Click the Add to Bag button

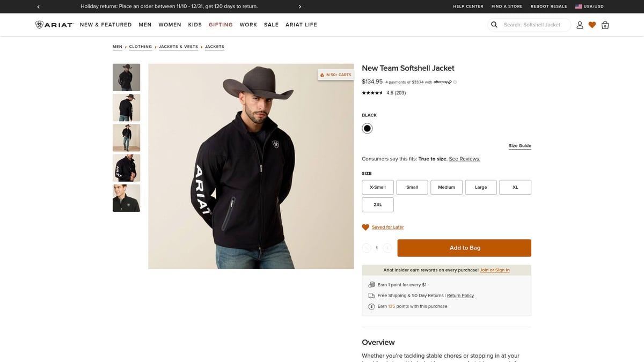pos(464,247)
